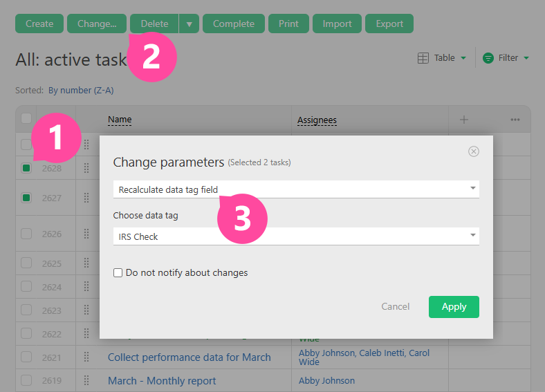Select the task 2626 checkbox
545x392 pixels.
(x=26, y=234)
